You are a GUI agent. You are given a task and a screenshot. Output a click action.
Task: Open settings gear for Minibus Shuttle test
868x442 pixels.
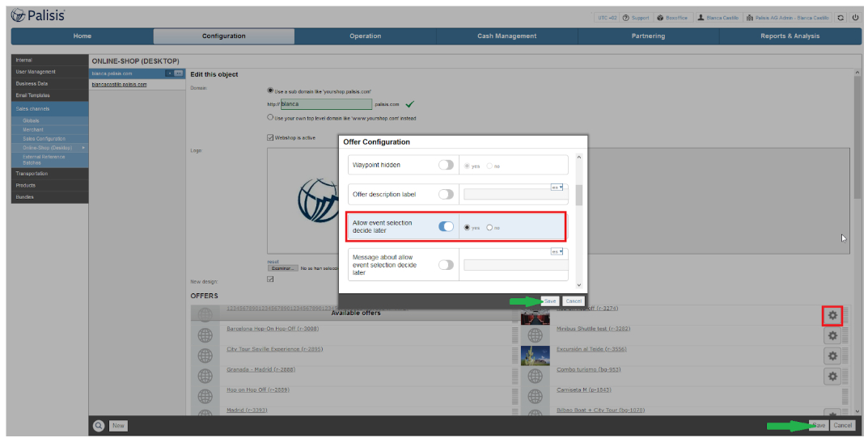(832, 336)
